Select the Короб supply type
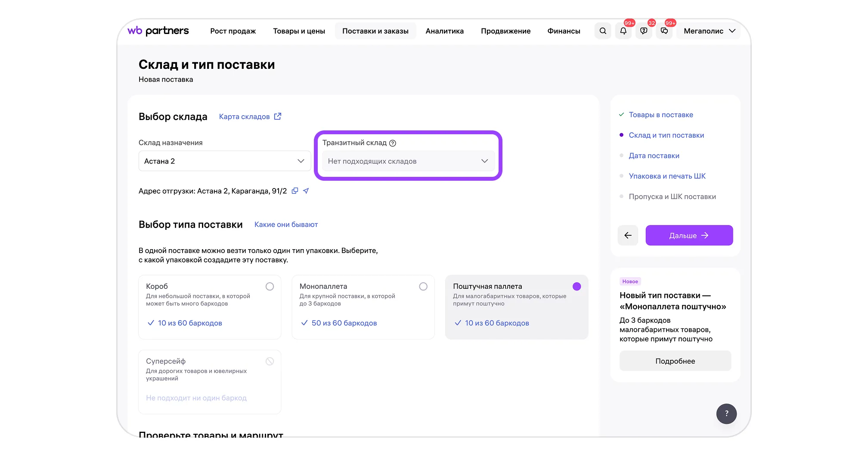Screen dimensions: 868x457 270,287
